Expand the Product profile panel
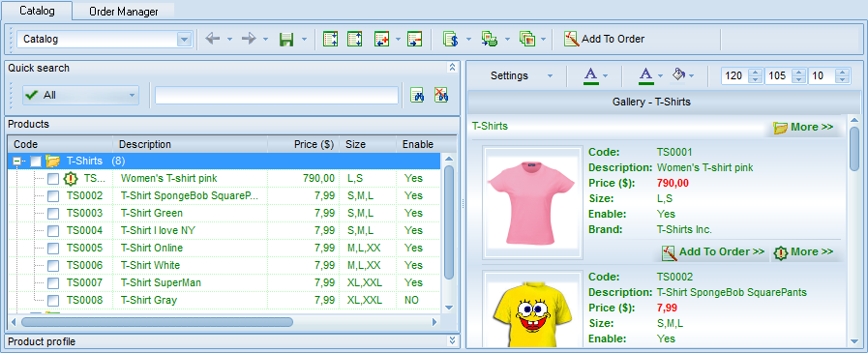Screen dimensions: 868x353 [452, 340]
